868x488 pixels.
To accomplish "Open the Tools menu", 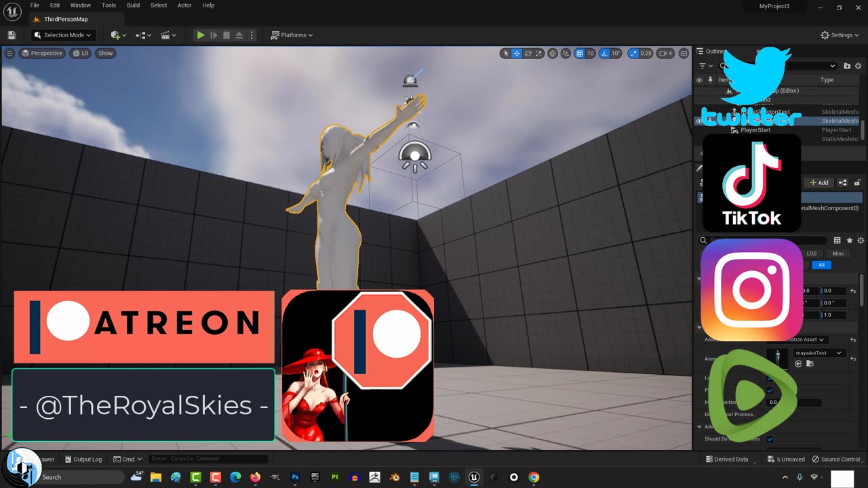I will point(108,5).
